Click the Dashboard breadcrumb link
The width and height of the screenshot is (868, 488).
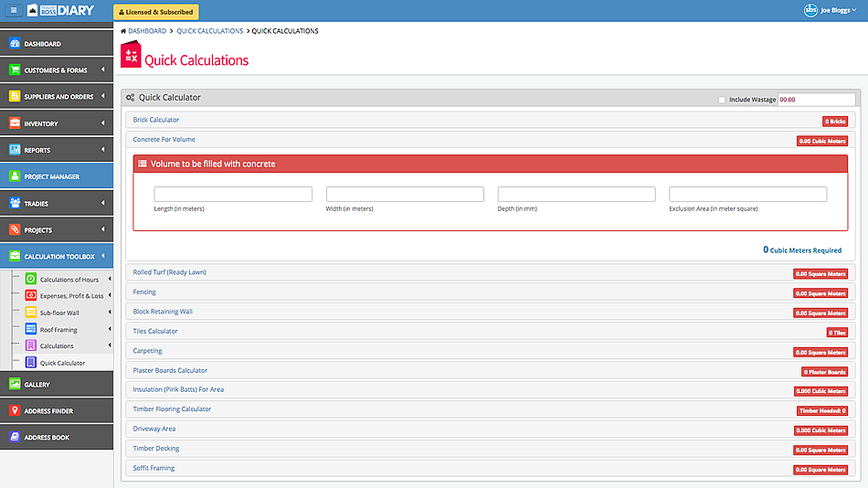pos(146,31)
